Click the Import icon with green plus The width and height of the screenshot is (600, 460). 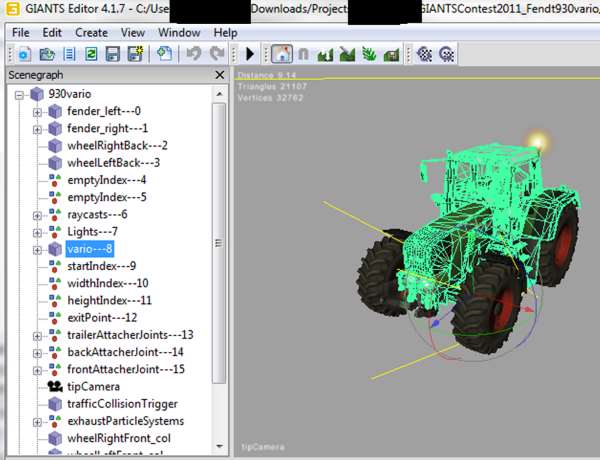pos(165,54)
